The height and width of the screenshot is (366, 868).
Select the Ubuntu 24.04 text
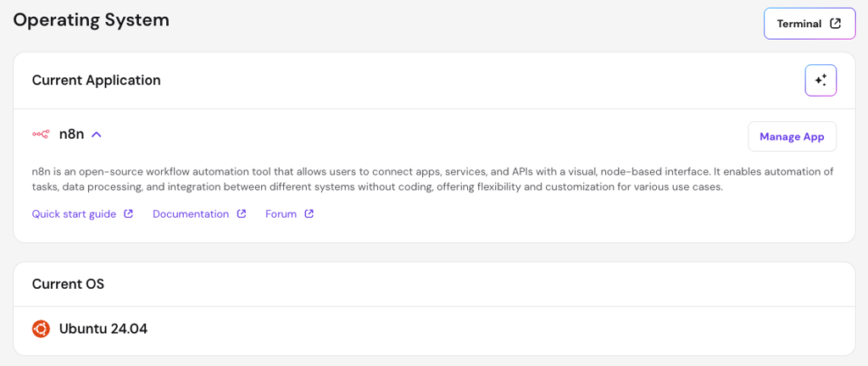[103, 329]
